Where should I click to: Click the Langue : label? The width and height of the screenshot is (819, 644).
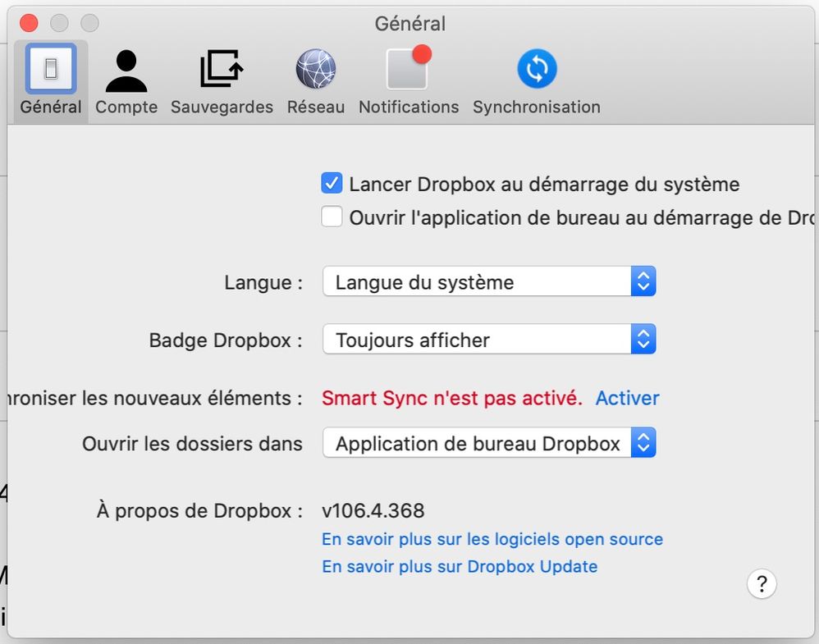[263, 282]
